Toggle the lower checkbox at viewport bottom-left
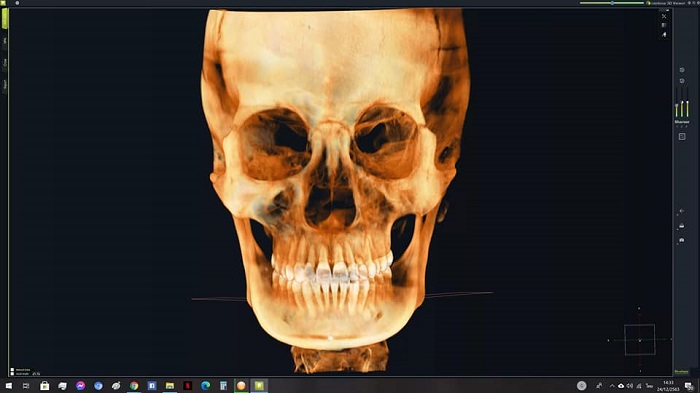Viewport: 700px width, 393px height. click(x=12, y=374)
